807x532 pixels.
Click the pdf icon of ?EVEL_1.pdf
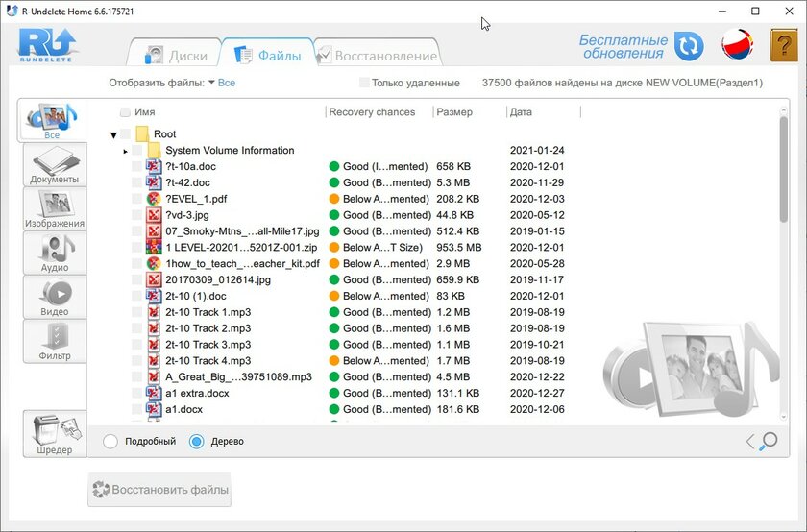pos(154,199)
